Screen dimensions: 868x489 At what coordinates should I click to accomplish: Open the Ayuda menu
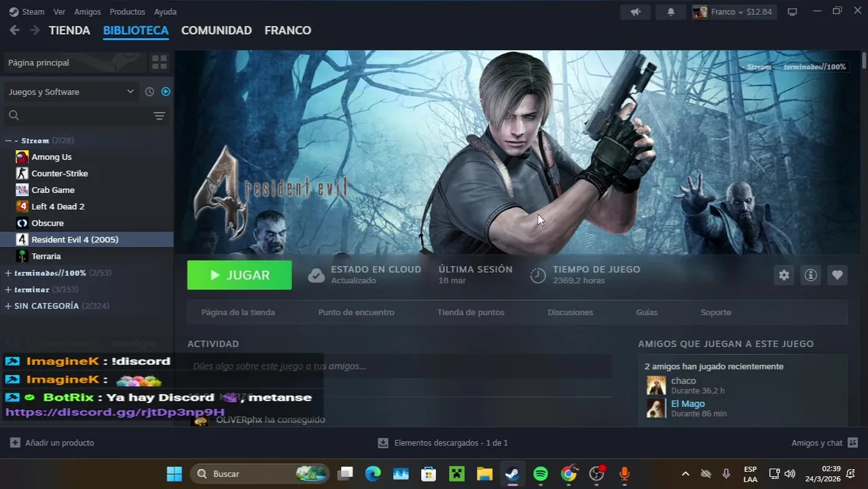[x=165, y=12]
